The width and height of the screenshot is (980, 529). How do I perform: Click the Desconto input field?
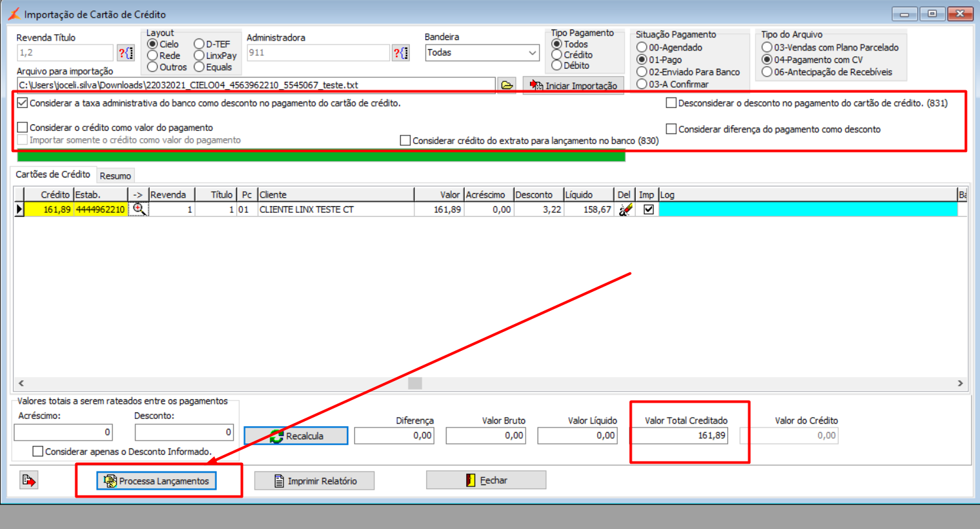tap(184, 432)
